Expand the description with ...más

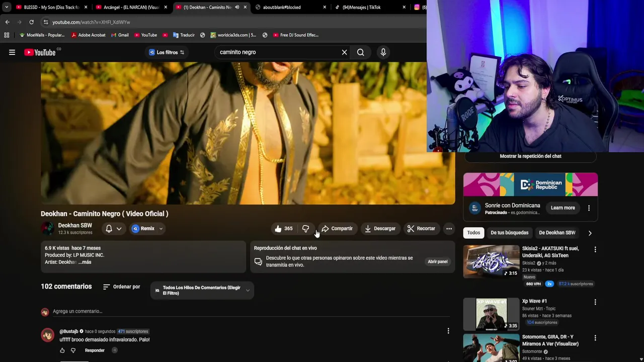(85, 262)
